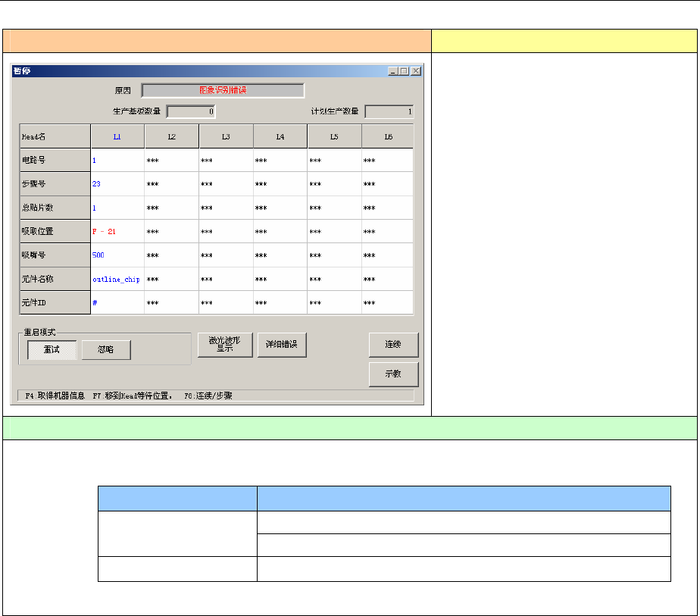Maximize the 暂停 dialog window

coord(404,71)
